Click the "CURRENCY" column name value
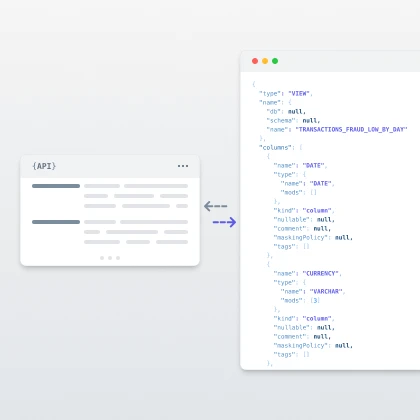This screenshot has width=420, height=420. (x=321, y=273)
